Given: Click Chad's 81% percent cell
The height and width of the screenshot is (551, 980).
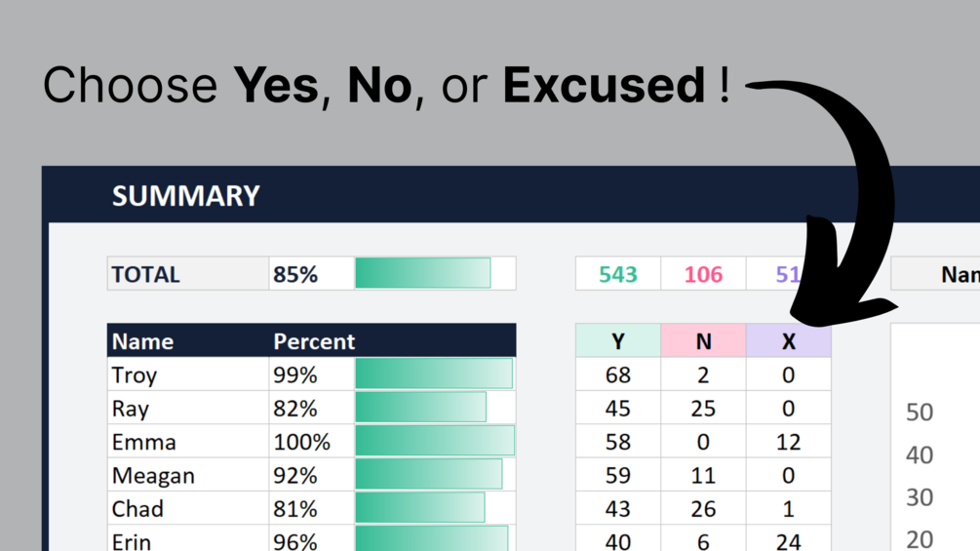Looking at the screenshot, I should point(294,509).
